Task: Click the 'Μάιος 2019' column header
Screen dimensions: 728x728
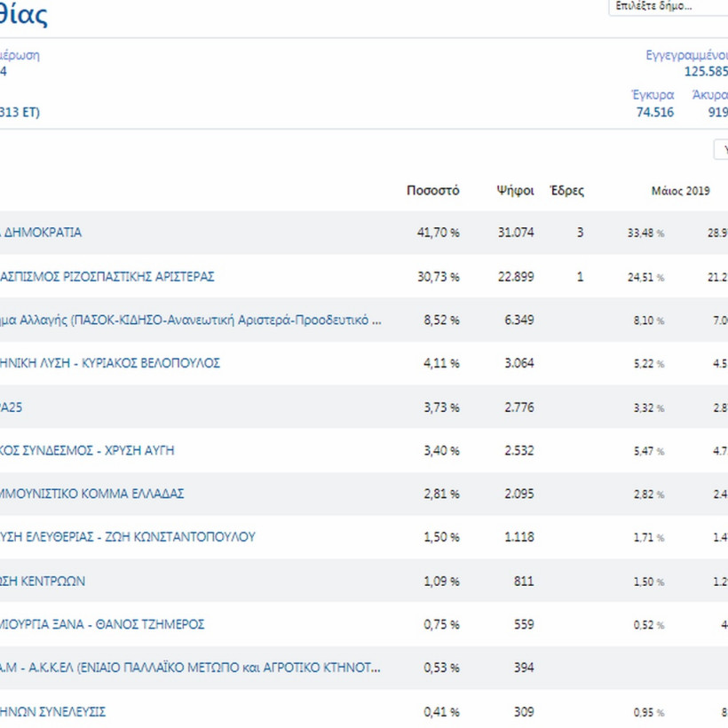Action: (x=681, y=191)
